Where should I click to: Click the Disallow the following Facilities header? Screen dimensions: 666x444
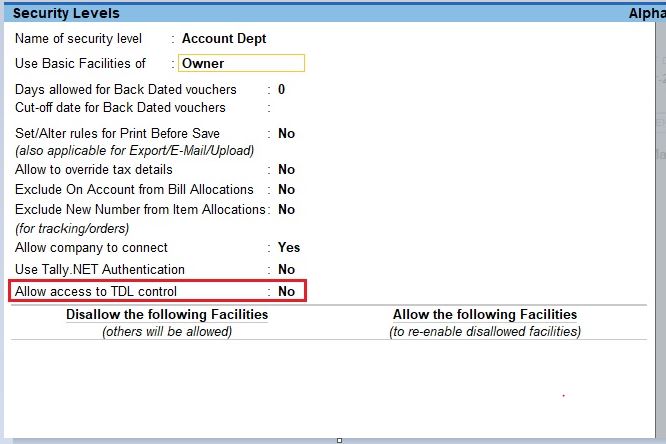(167, 314)
